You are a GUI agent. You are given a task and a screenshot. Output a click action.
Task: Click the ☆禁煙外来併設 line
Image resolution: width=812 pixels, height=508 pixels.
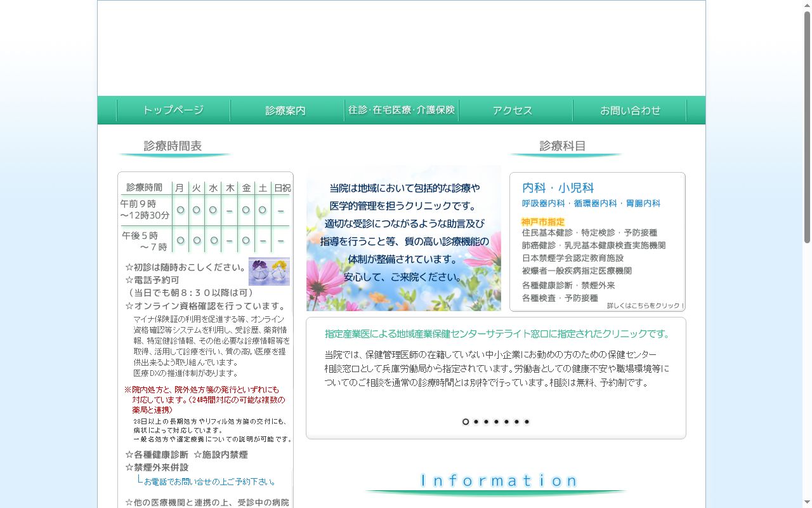(157, 468)
